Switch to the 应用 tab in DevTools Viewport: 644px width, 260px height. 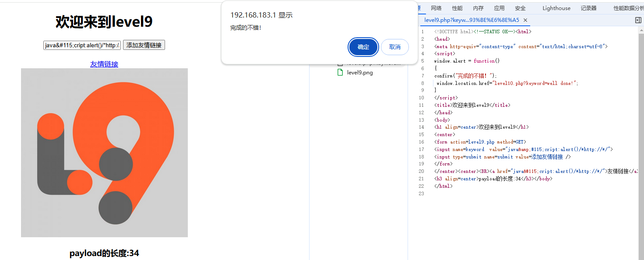499,8
